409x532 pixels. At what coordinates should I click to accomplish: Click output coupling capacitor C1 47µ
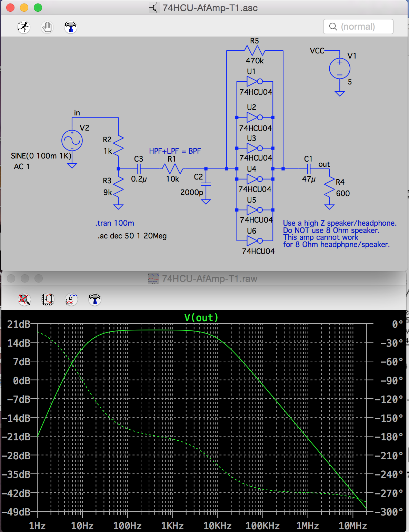pos(309,168)
